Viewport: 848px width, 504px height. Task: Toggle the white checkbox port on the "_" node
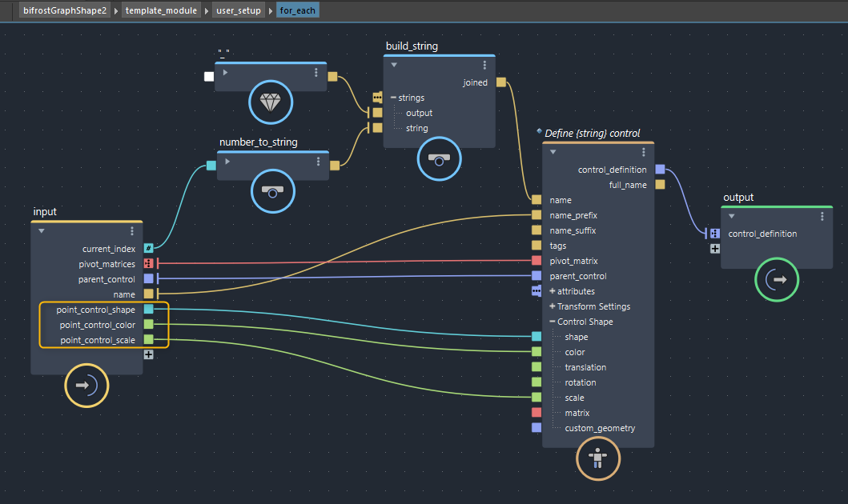[x=209, y=77]
